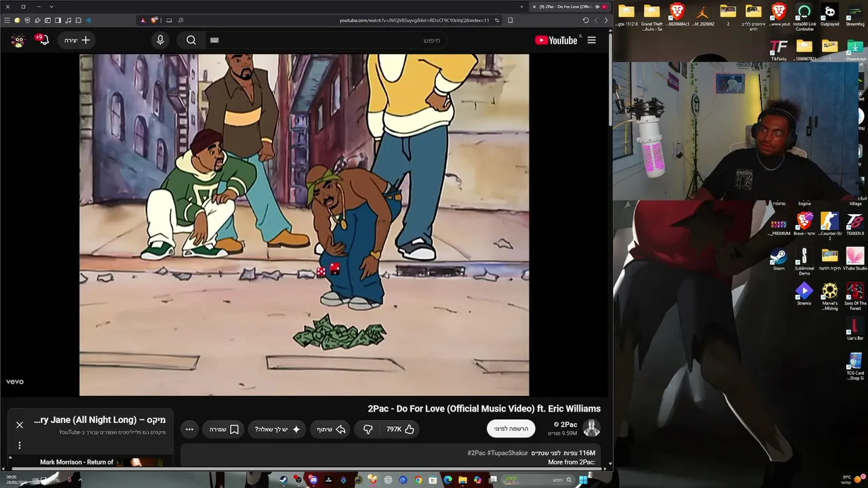Open the TikFinity desktop shortcut
Image resolution: width=868 pixels, height=488 pixels.
click(778, 49)
